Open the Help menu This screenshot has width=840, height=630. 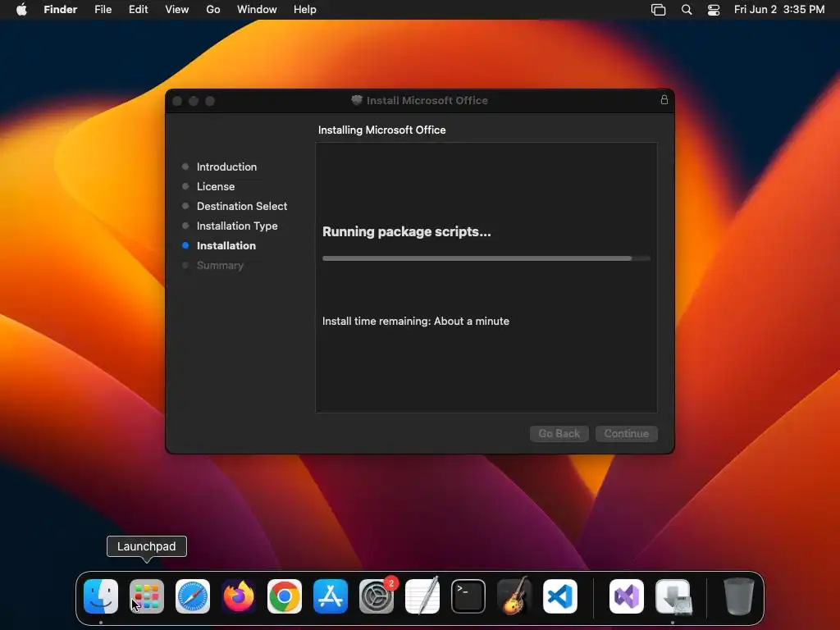pyautogui.click(x=305, y=10)
